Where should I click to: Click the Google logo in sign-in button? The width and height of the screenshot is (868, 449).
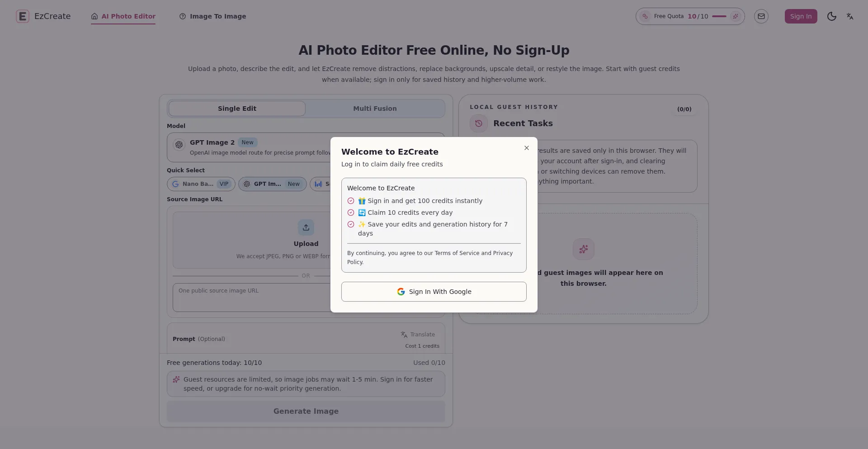pyautogui.click(x=401, y=292)
